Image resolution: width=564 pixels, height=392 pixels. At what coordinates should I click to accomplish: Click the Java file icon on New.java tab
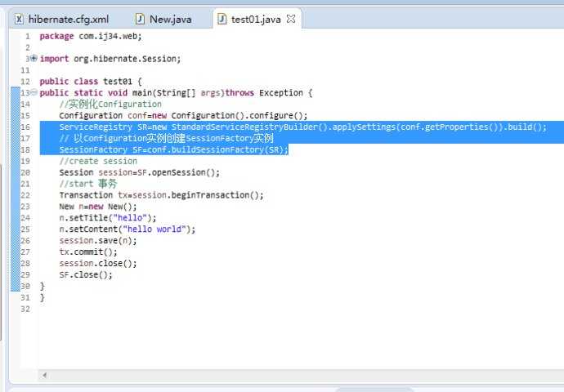pyautogui.click(x=140, y=19)
